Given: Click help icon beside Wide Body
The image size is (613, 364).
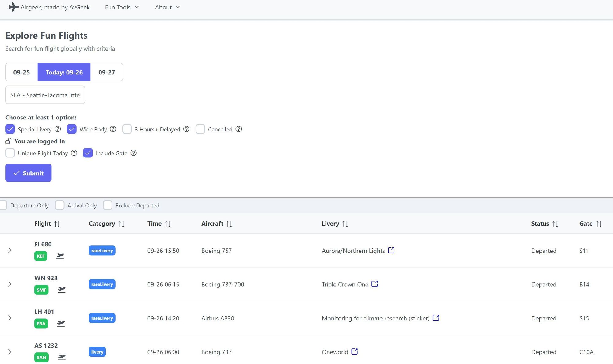Looking at the screenshot, I should coord(113,129).
